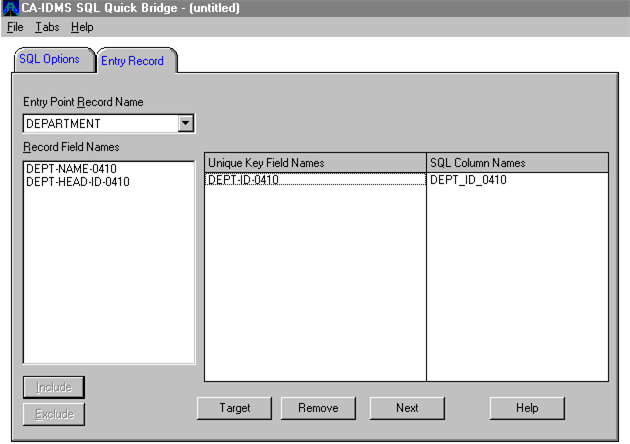Screen dimensions: 630x444
Task: Click the CA-IDMS bridge icon in title bar
Action: pyautogui.click(x=10, y=8)
